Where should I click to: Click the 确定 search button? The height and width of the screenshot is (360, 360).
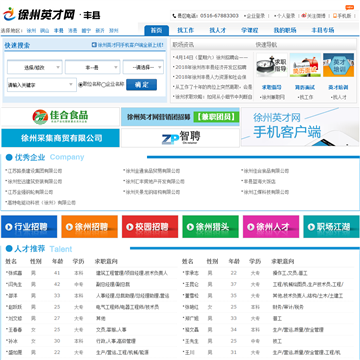click(141, 85)
